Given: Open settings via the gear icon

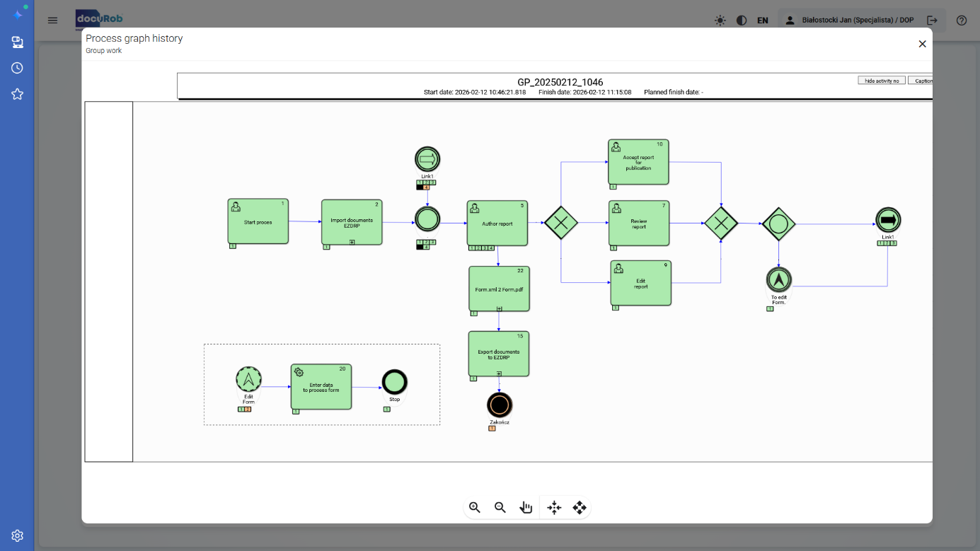Looking at the screenshot, I should (x=17, y=535).
